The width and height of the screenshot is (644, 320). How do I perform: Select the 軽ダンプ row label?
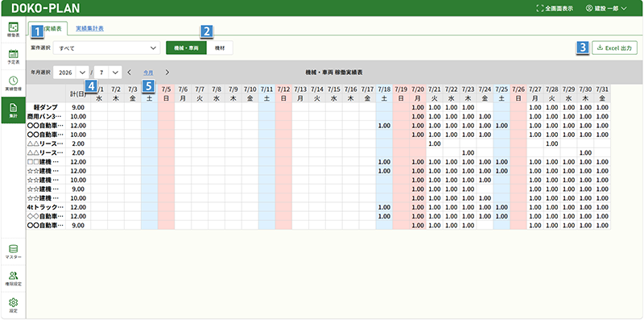46,107
